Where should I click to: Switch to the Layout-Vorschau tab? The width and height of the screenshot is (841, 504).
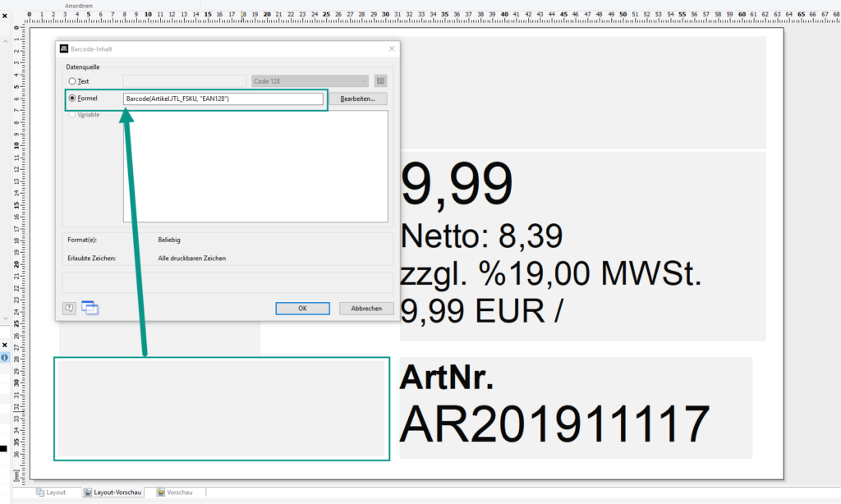coord(113,493)
